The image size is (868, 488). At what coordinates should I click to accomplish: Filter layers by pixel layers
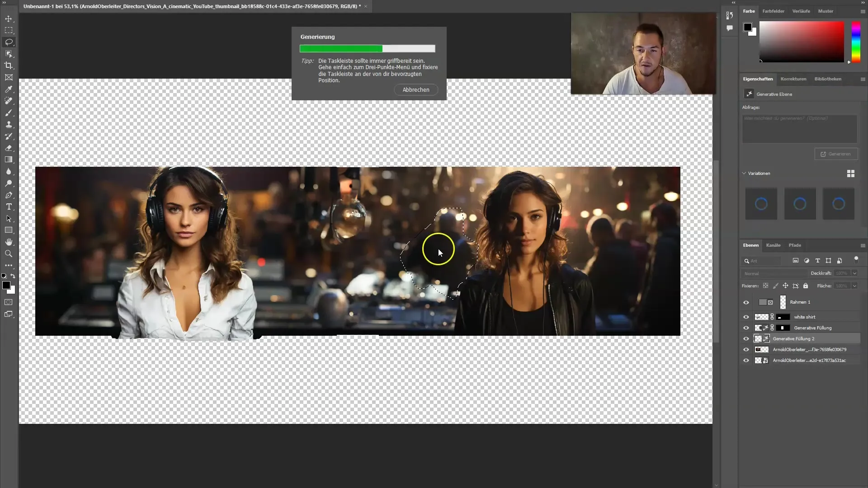click(796, 261)
